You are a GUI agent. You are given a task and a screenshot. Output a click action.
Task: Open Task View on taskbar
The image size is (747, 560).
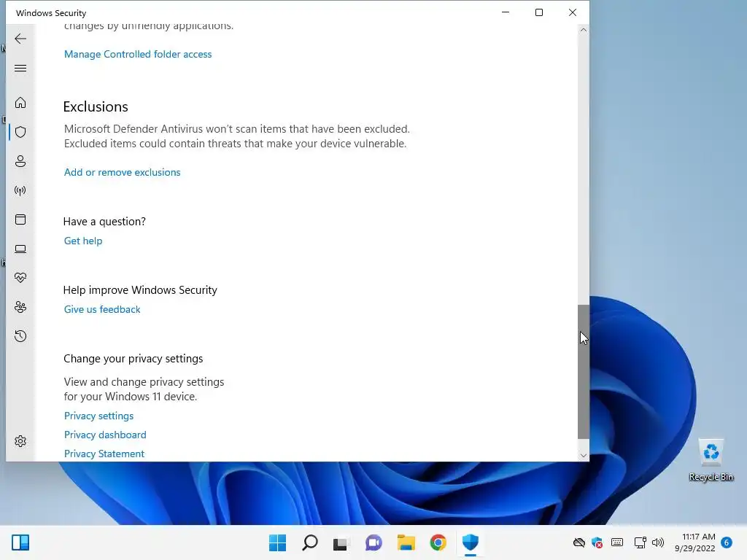tap(340, 542)
